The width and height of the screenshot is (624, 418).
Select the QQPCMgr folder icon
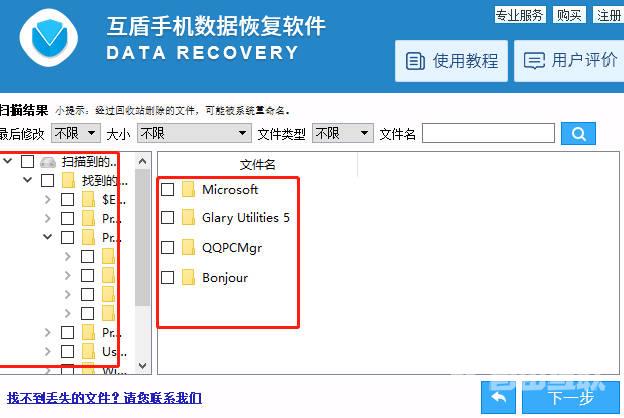[x=188, y=248]
